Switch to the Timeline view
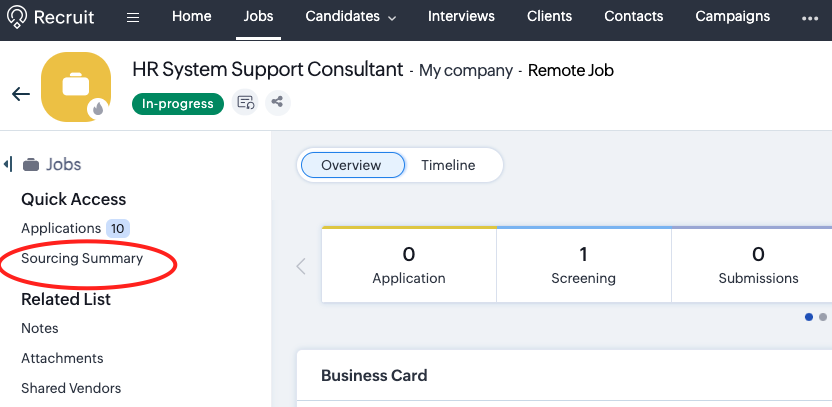Screen dimensions: 832x407 click(448, 165)
